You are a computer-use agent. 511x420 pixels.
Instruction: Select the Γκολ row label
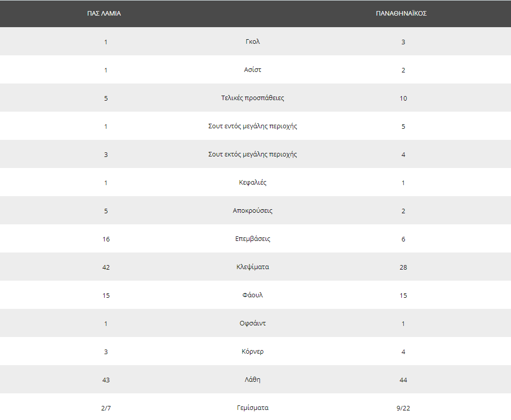click(252, 41)
